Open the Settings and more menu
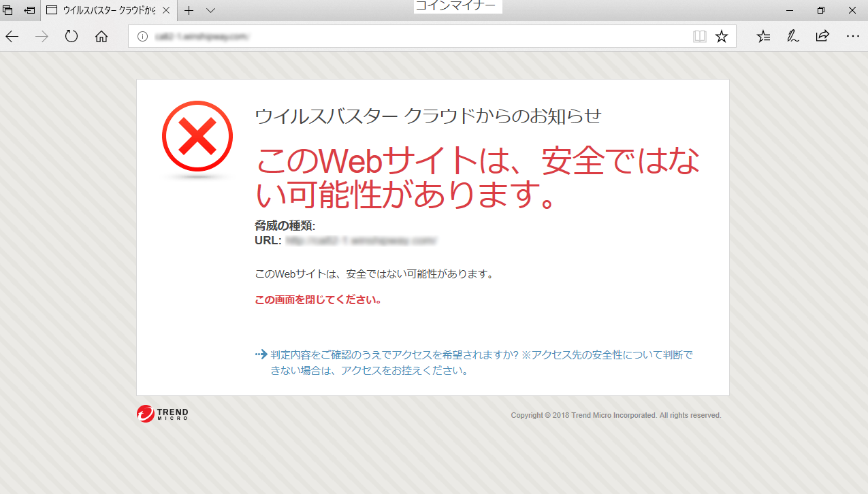The width and height of the screenshot is (868, 494). coord(852,37)
